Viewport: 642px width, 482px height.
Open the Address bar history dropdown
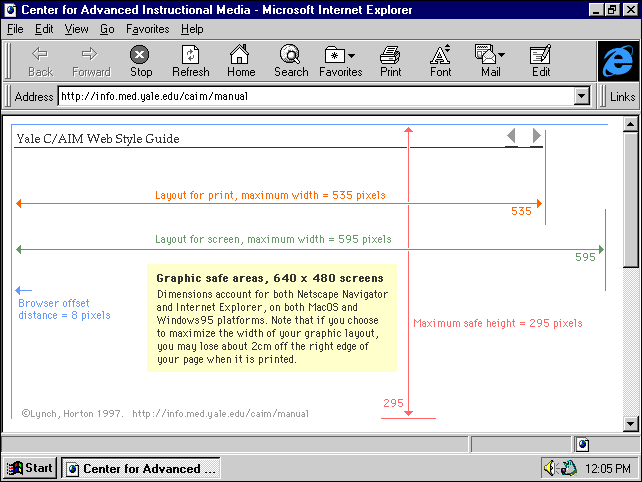pyautogui.click(x=582, y=97)
